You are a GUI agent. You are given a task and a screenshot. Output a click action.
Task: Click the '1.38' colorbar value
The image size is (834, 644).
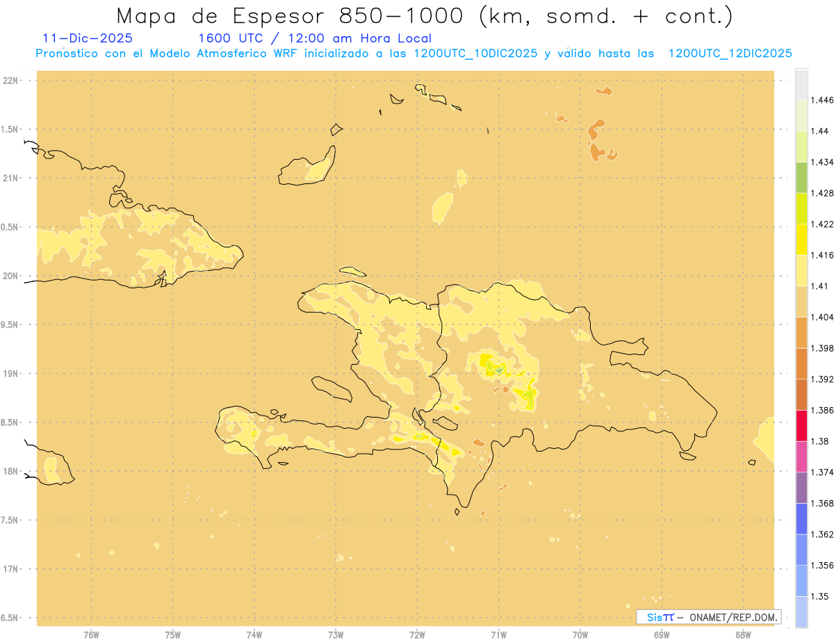819,441
